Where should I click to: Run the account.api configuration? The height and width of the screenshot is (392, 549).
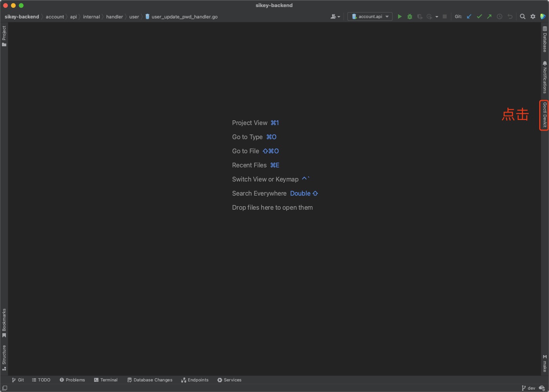tap(400, 16)
